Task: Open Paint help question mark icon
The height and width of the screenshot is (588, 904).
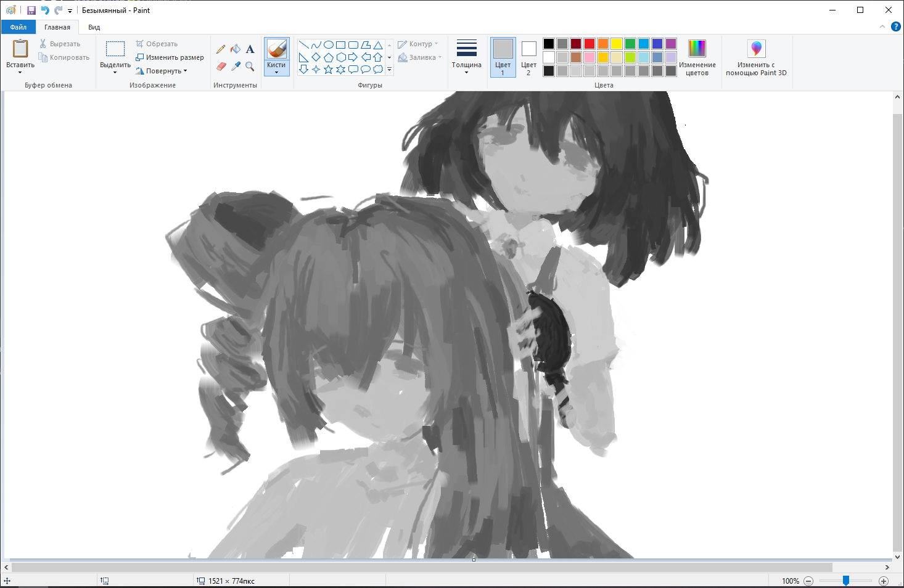Action: tap(896, 27)
